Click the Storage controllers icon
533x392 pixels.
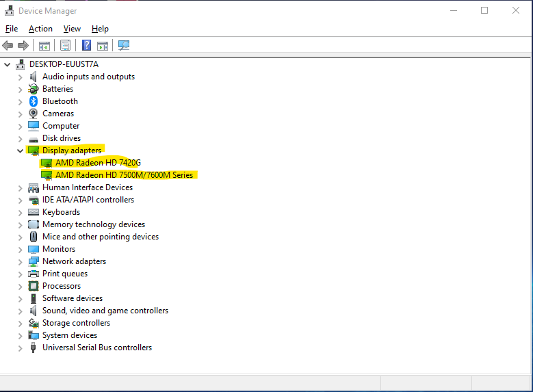(x=34, y=323)
